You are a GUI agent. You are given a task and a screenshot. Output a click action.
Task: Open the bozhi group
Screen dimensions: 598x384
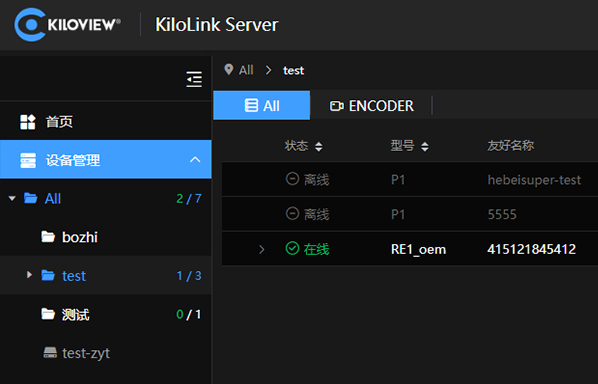point(80,237)
